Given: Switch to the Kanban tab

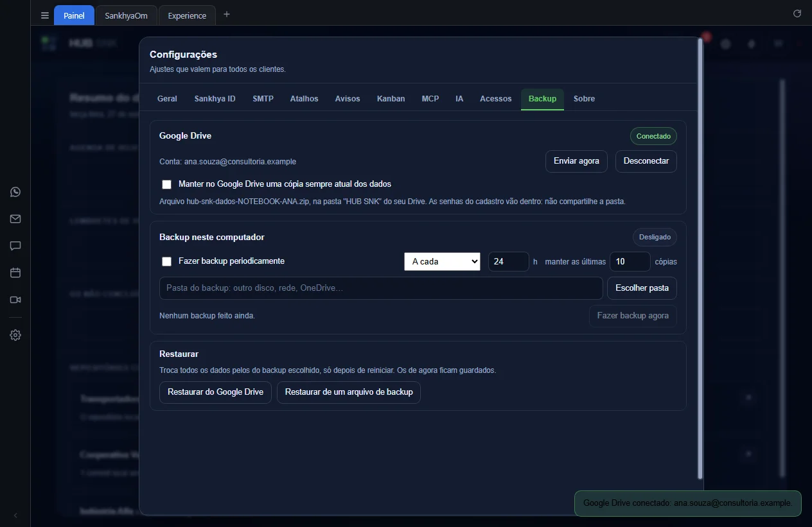Looking at the screenshot, I should pyautogui.click(x=391, y=99).
